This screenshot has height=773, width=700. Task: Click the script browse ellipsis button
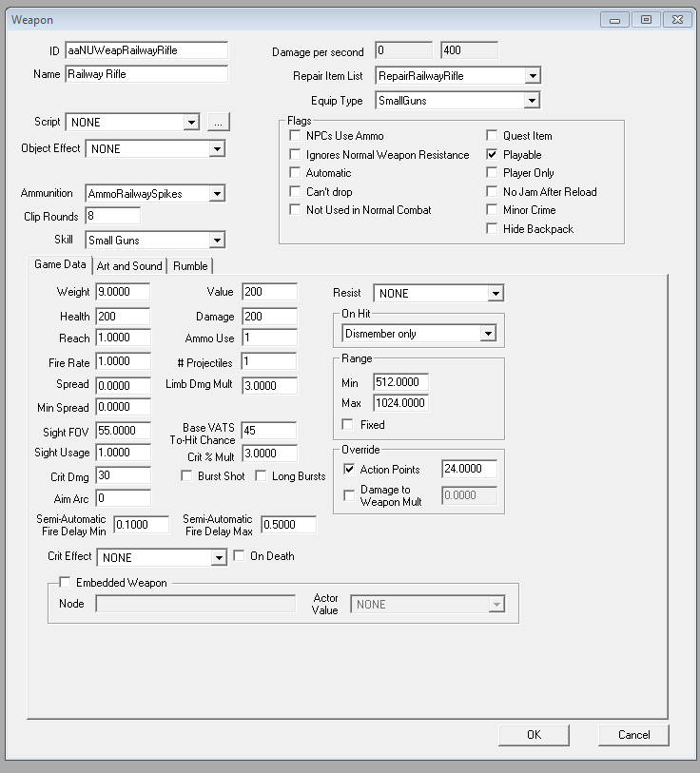point(219,122)
